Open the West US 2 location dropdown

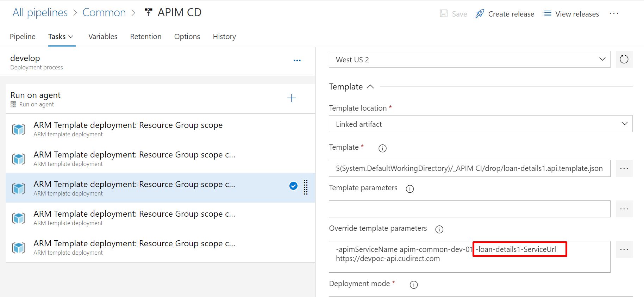point(470,59)
